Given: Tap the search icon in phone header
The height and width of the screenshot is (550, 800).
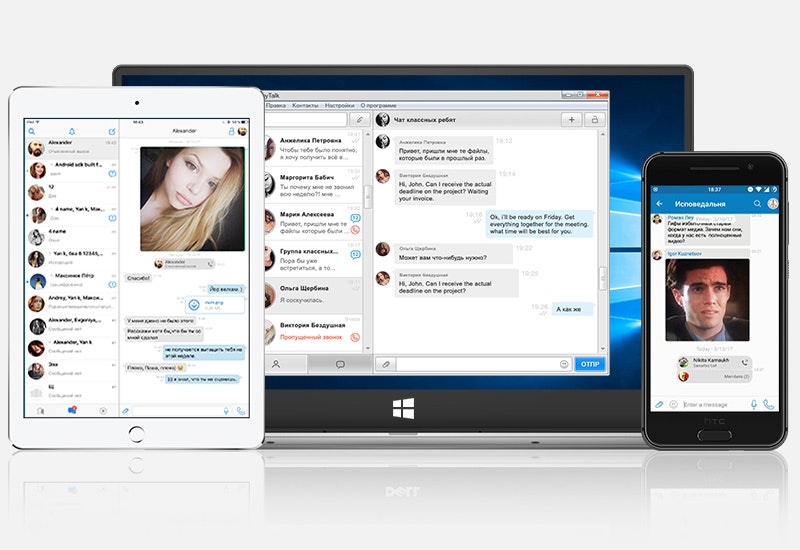Looking at the screenshot, I should click(757, 204).
